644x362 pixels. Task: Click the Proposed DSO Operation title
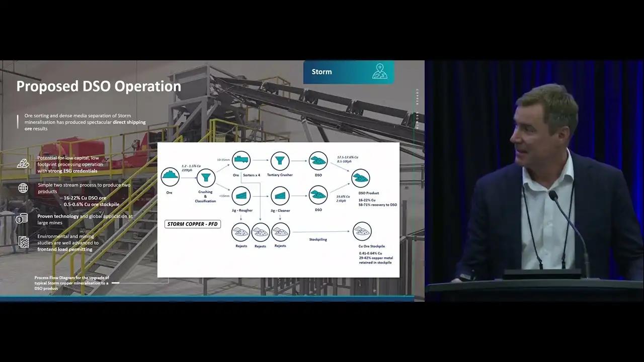99,86
